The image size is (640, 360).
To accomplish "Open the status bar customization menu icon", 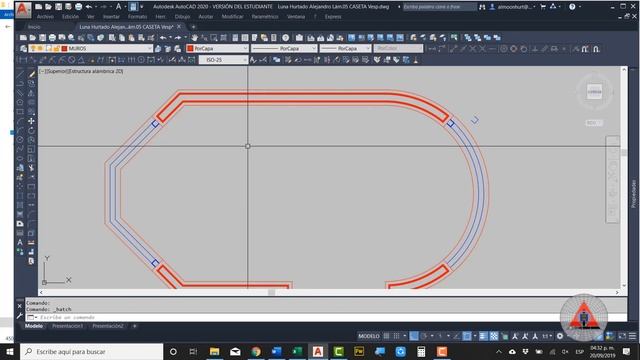I will point(632,336).
